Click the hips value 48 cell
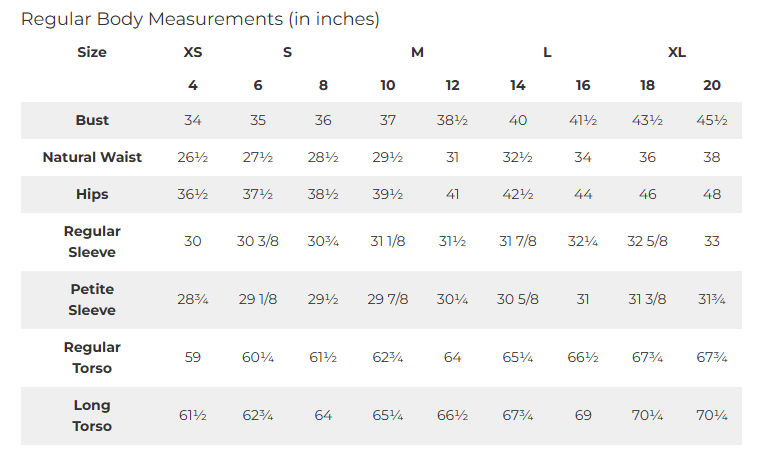This screenshot has width=762, height=462. pyautogui.click(x=711, y=194)
